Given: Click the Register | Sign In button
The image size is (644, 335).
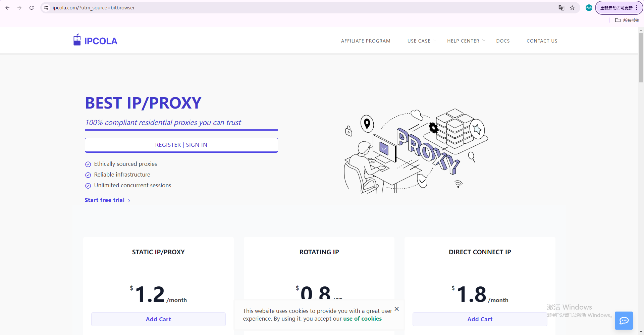Looking at the screenshot, I should coord(181,145).
